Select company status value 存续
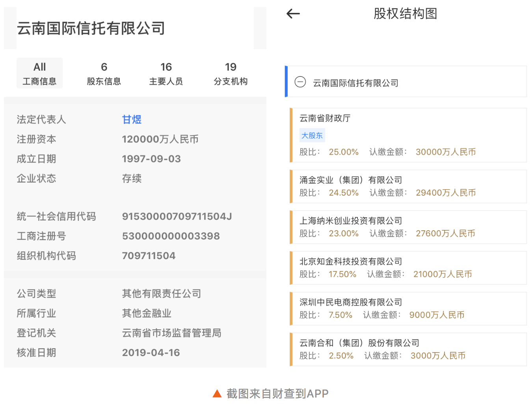532x407 pixels. [132, 179]
